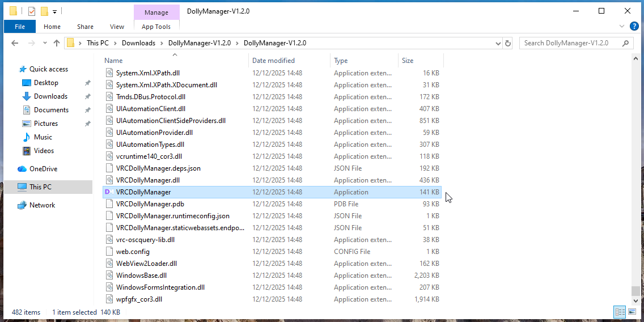
Task: Expand the ribbon with the chevron
Action: coord(622,26)
